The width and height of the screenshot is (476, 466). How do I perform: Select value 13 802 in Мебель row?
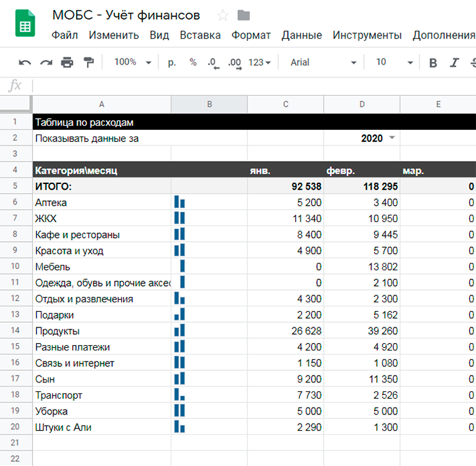coord(362,266)
